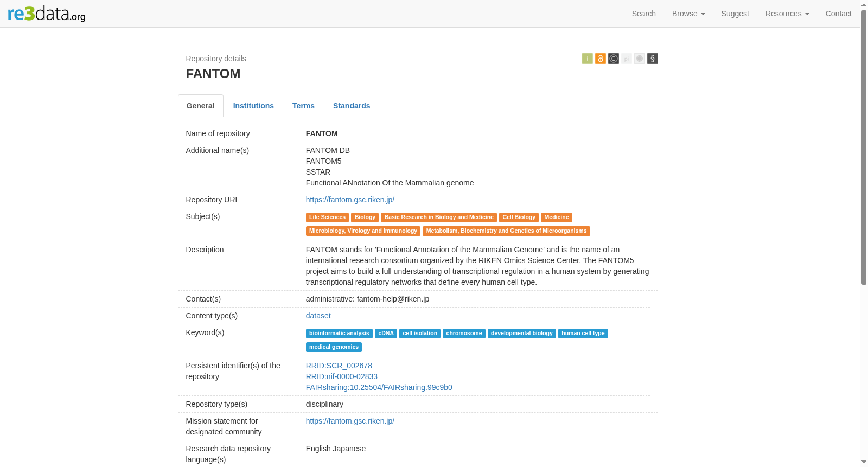Click the section sign policy badge icon

[653, 59]
